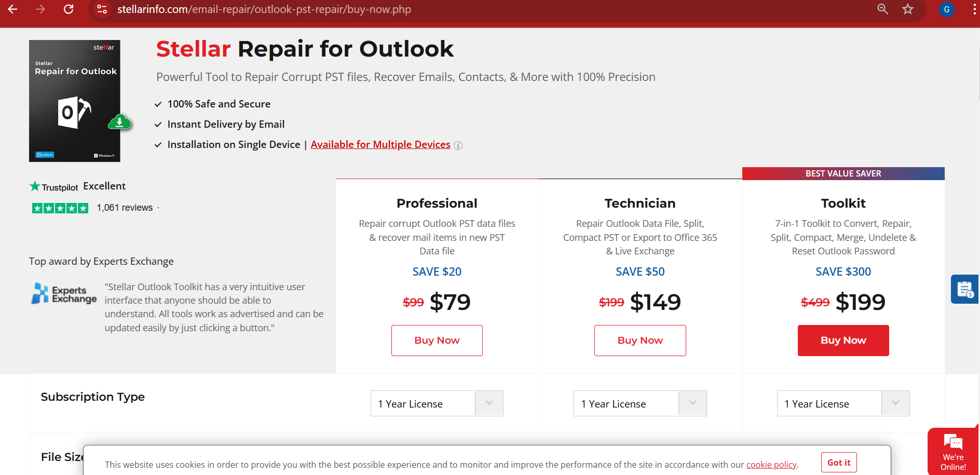The image size is (980, 475).
Task: Open the We're Online chat widget
Action: [x=953, y=451]
